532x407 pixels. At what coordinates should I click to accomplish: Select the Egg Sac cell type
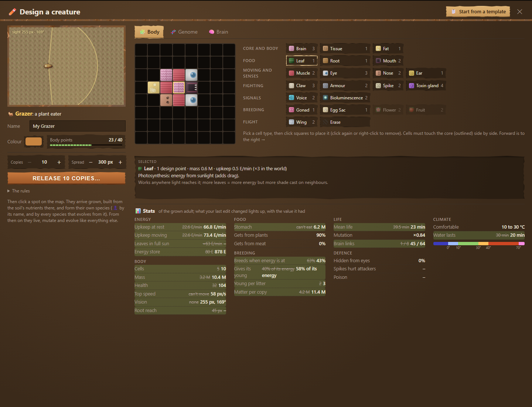click(345, 110)
